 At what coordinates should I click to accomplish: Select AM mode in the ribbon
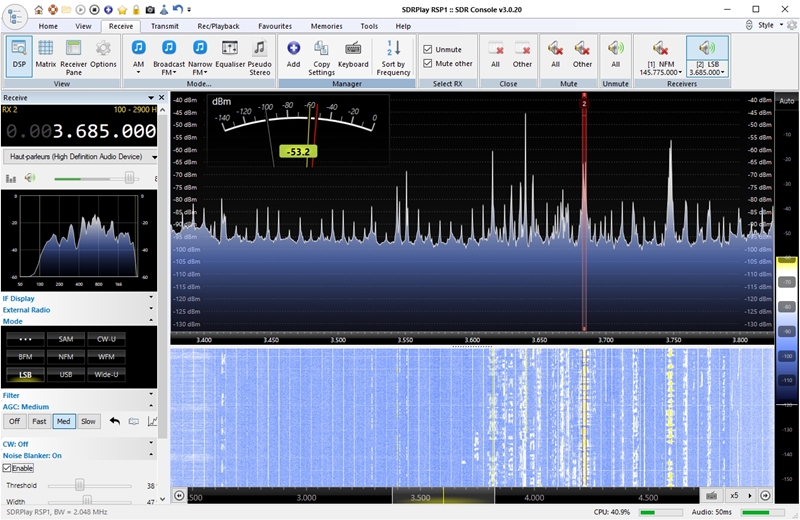pyautogui.click(x=138, y=57)
